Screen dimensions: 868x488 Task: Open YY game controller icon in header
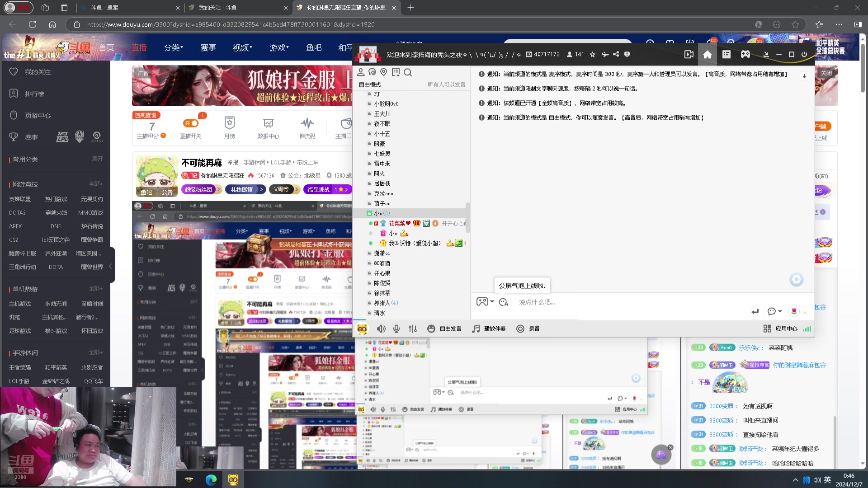[x=745, y=54]
